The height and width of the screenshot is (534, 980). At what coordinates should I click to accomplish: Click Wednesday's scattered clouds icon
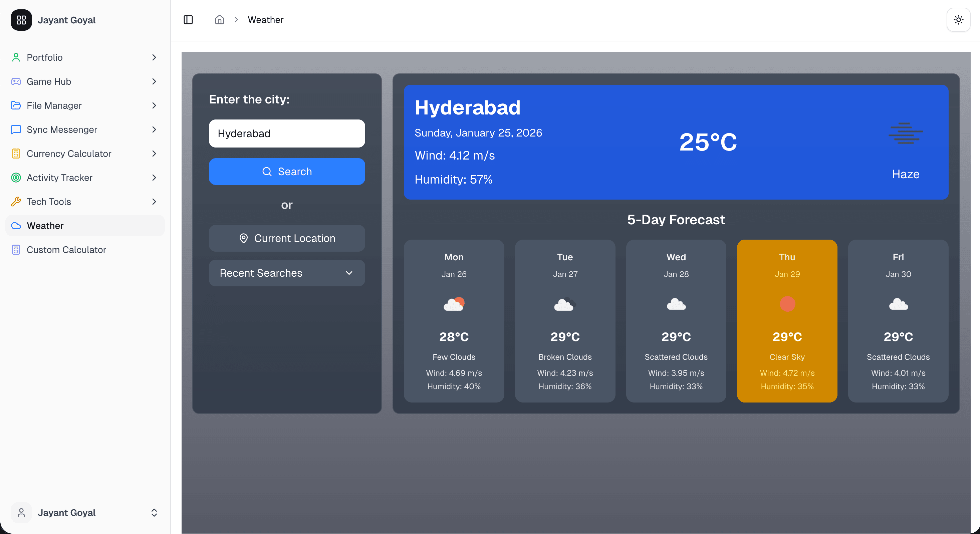coord(676,304)
